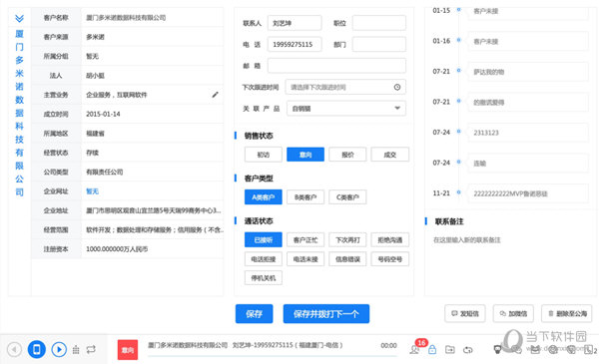Click the 00:00 call timer
Viewport: 599px width, 364px height.
pos(388,345)
